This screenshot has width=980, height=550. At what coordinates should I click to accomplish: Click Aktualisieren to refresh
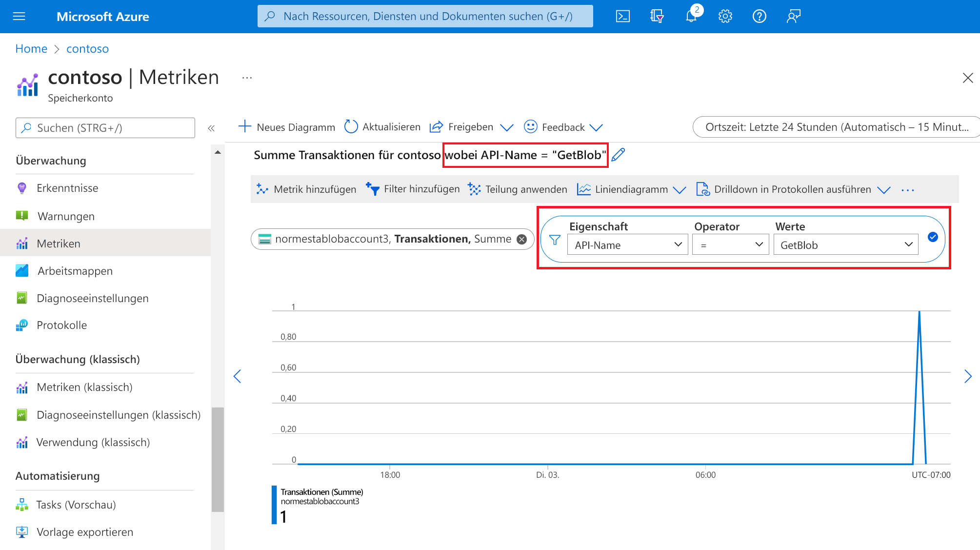tap(382, 127)
